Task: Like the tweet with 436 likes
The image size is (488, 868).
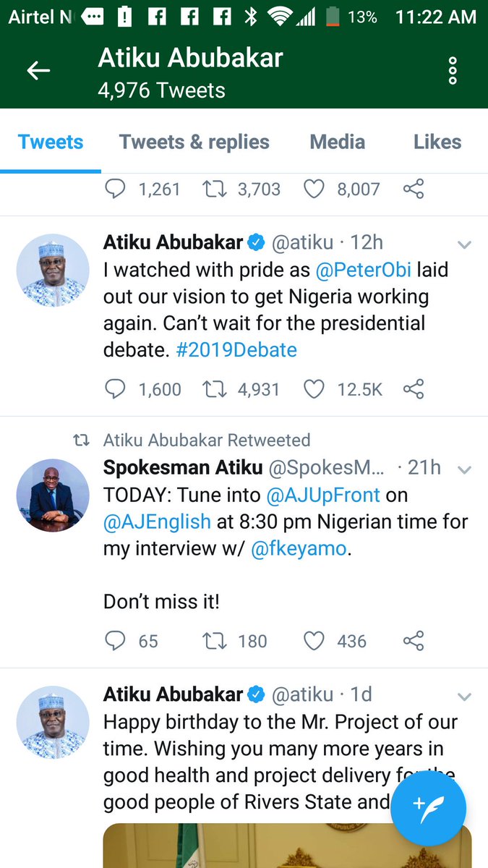Action: pyautogui.click(x=314, y=641)
